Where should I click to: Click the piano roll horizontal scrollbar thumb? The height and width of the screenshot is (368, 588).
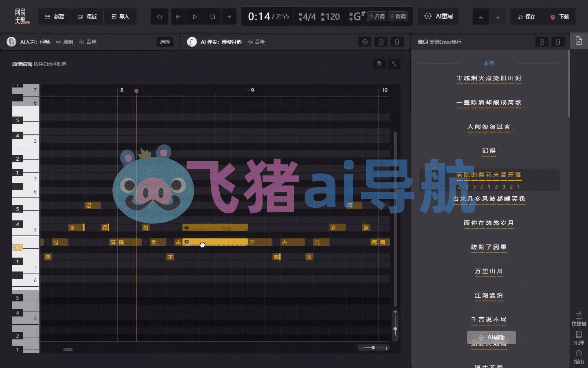click(x=68, y=350)
